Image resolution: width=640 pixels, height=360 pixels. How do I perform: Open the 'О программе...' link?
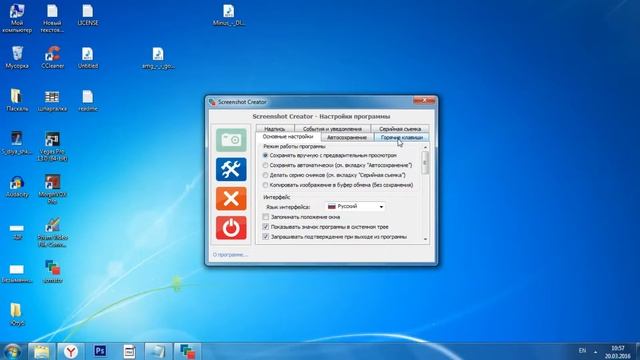coord(230,255)
